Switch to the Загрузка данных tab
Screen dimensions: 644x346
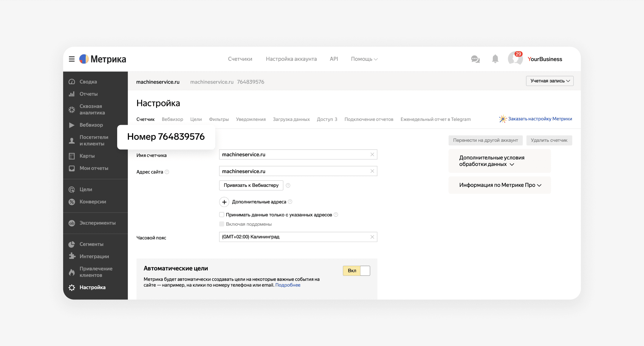pos(291,119)
